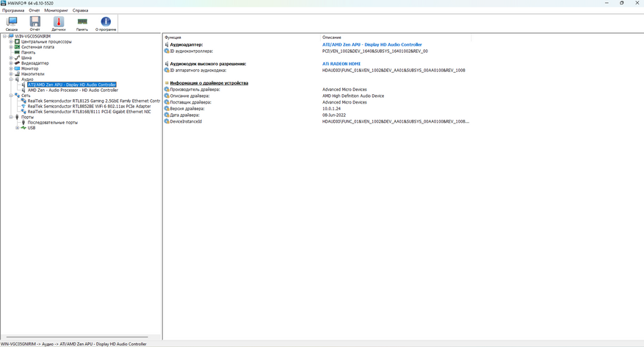Open Датчики sensors thermometer icon
Image resolution: width=644 pixels, height=347 pixels.
58,24
